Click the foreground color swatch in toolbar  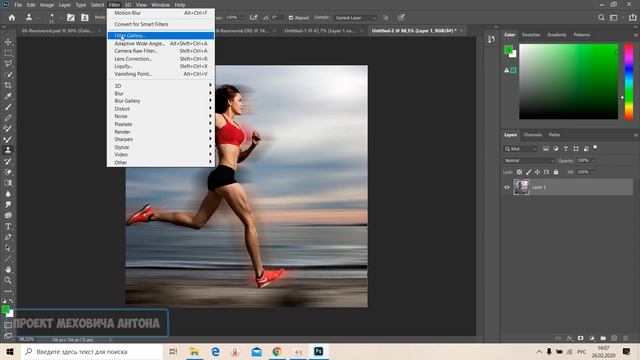[x=5, y=310]
